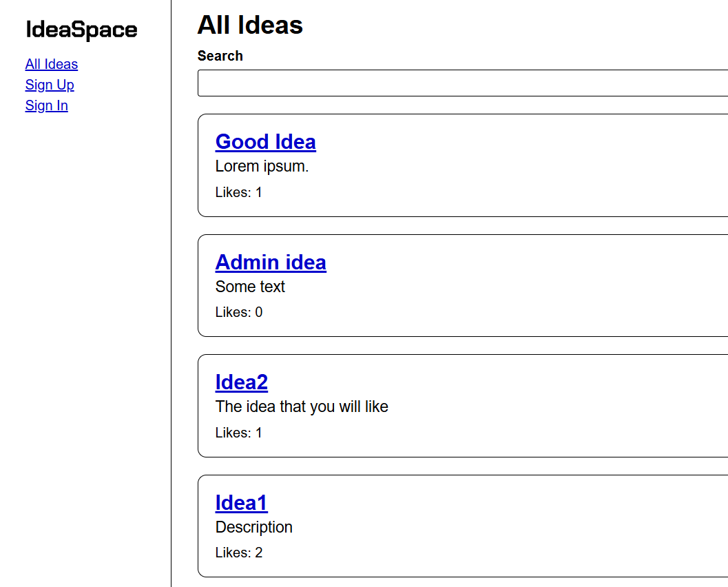Viewport: 728px width, 587px height.
Task: Click the likes count under Idea2
Action: coord(239,433)
